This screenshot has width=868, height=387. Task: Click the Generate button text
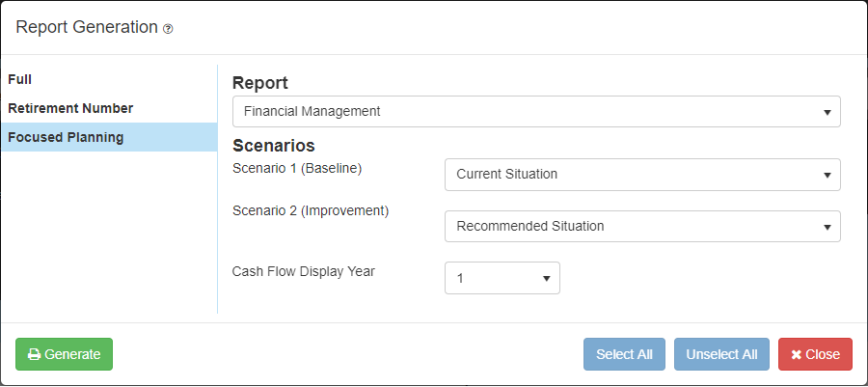(x=72, y=354)
